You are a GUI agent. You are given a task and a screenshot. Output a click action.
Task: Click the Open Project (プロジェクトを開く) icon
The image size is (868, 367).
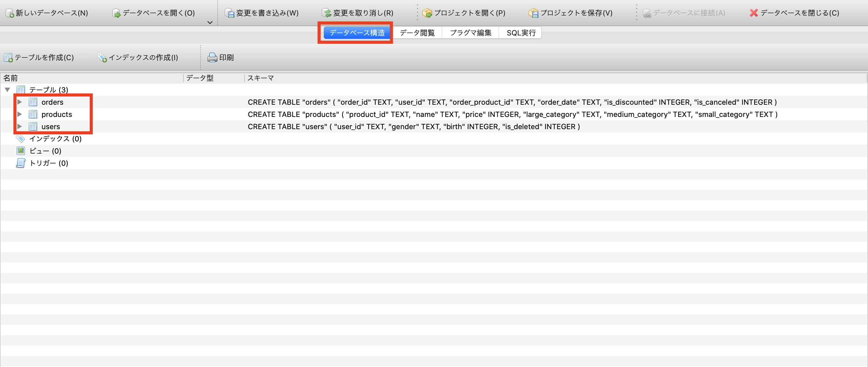(427, 13)
